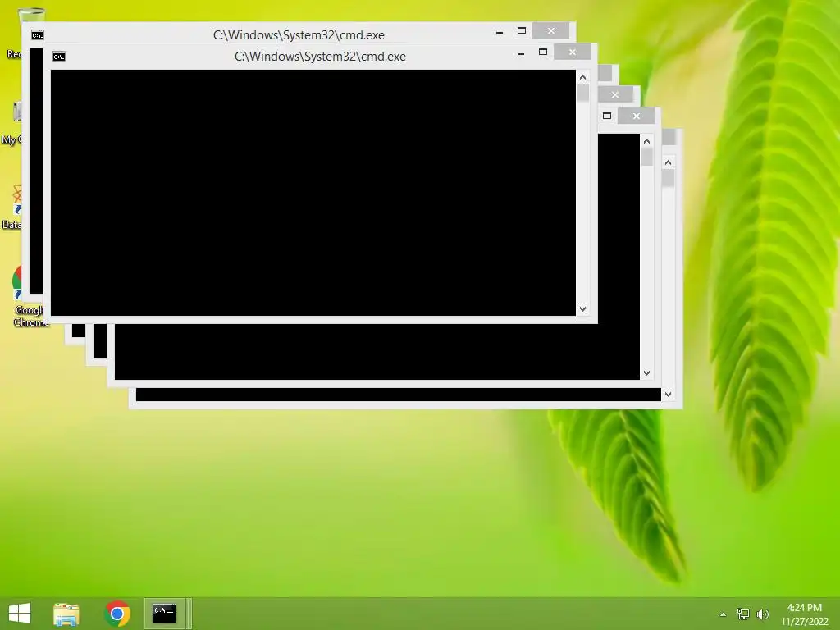The width and height of the screenshot is (840, 630).
Task: Click scroll up arrow in fifth cmd window
Action: point(646,141)
